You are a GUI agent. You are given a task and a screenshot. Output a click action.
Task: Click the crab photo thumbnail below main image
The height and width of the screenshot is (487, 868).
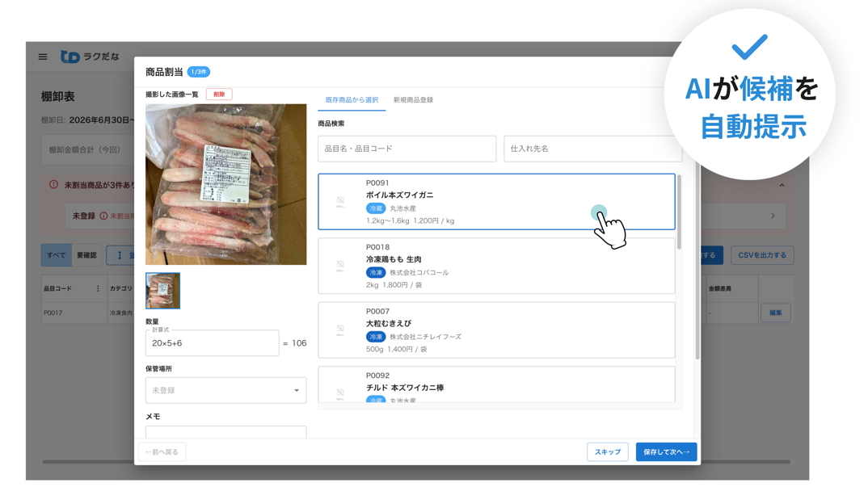[x=162, y=291]
